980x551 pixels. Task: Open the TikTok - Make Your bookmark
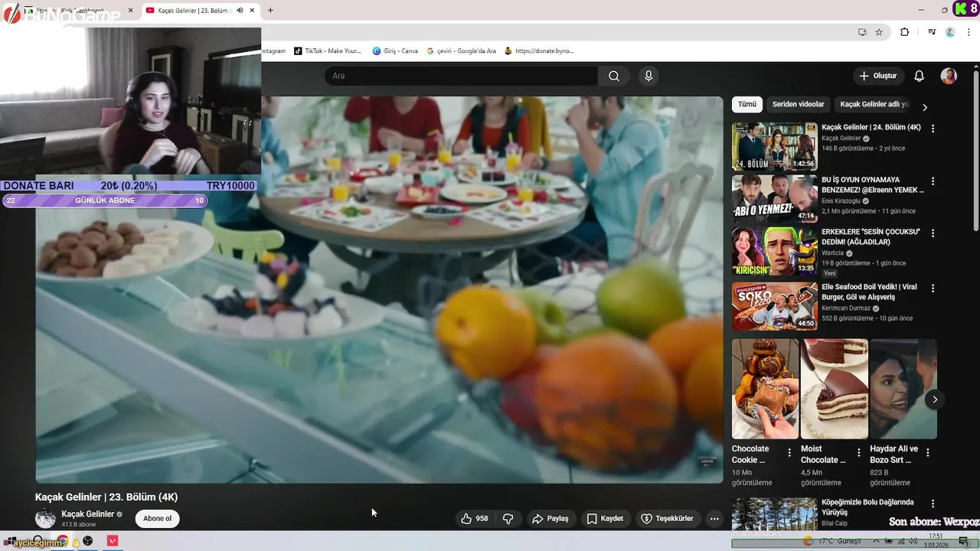327,51
